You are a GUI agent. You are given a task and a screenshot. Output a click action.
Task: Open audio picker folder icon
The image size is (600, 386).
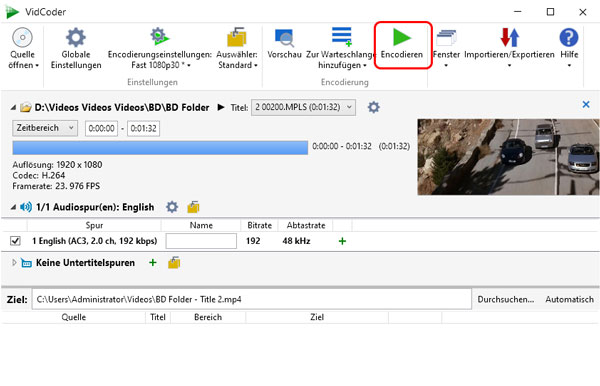tap(193, 207)
